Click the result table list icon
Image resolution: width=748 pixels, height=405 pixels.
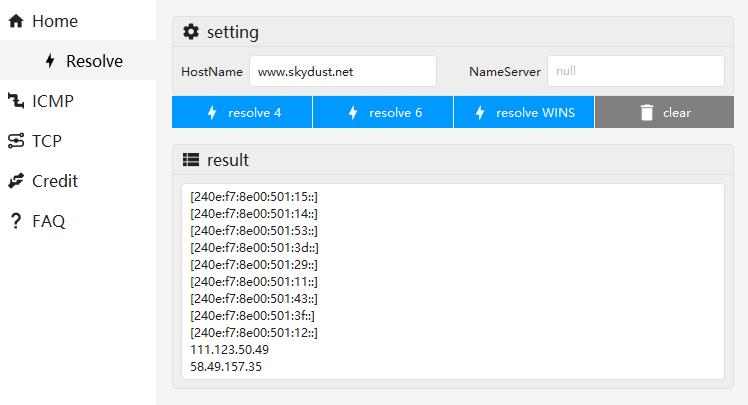coord(191,160)
